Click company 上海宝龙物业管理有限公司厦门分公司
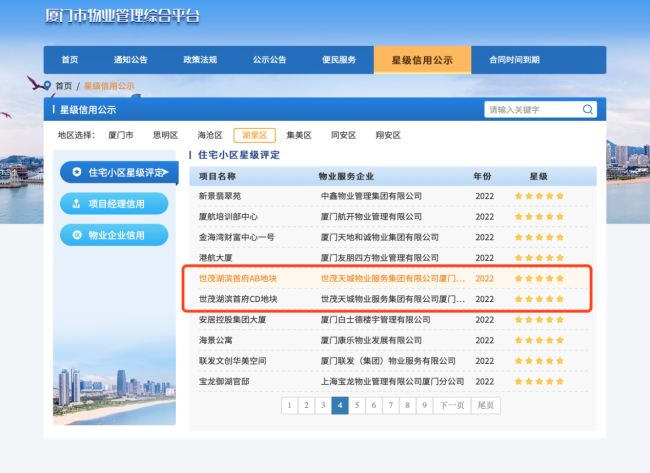The width and height of the screenshot is (650, 473). (x=392, y=381)
